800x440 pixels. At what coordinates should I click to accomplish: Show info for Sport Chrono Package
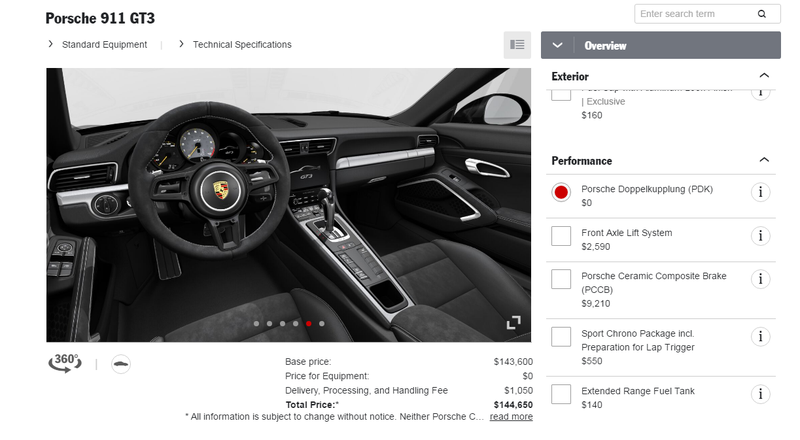[x=760, y=336]
